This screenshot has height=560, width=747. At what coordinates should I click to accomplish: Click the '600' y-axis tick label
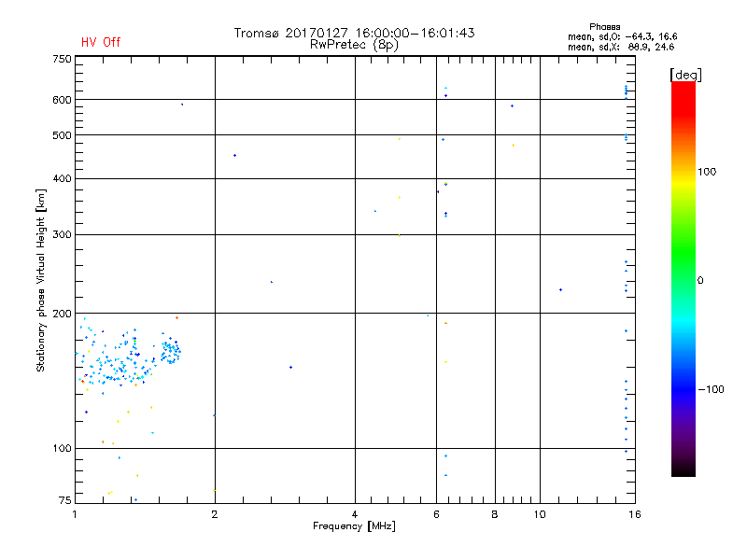[62, 100]
